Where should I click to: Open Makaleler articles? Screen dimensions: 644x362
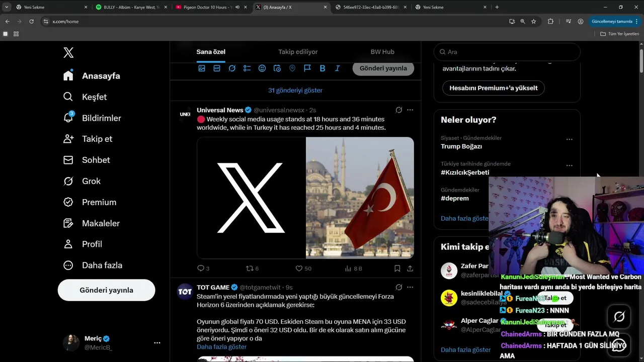91,223
